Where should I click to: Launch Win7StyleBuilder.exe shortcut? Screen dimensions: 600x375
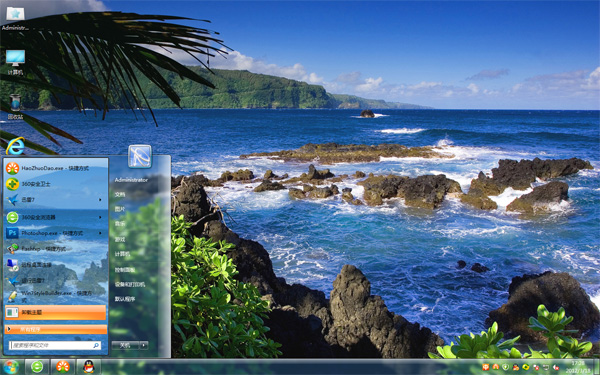[55, 297]
